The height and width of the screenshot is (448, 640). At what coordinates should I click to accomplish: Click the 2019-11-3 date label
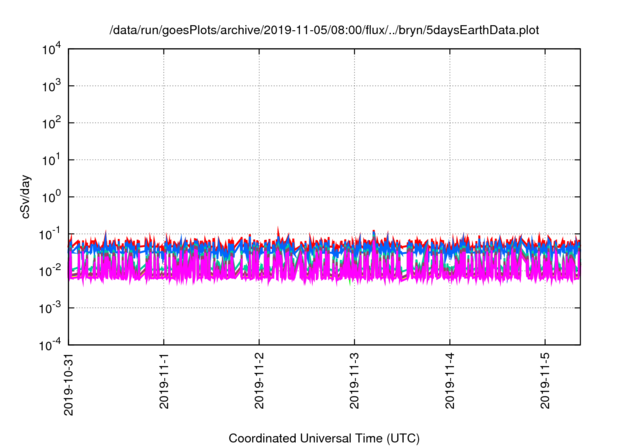pos(354,381)
